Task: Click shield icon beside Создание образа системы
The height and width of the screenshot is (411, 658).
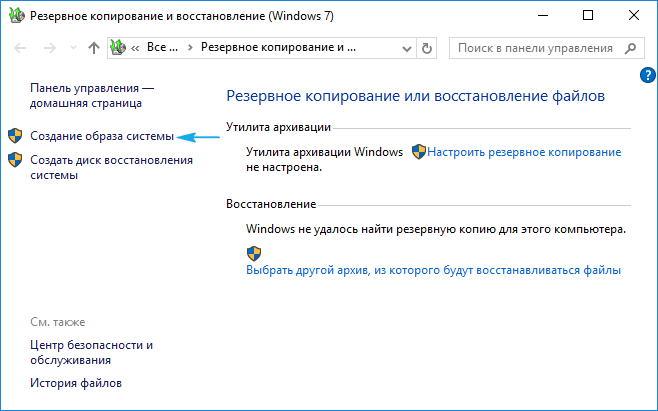Action: coord(14,135)
